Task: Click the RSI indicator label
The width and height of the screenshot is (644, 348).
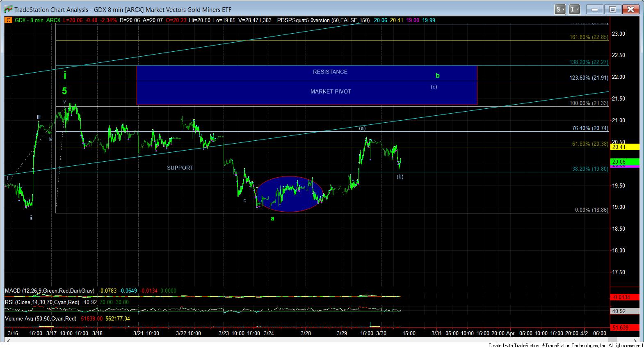Action: (x=42, y=302)
